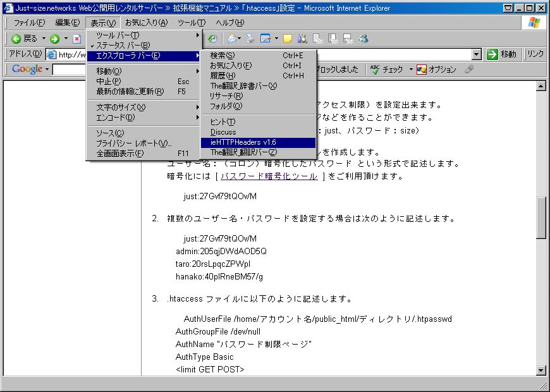The height and width of the screenshot is (392, 550).
Task: Click the vertical scrollbar thumb
Action: click(541, 217)
